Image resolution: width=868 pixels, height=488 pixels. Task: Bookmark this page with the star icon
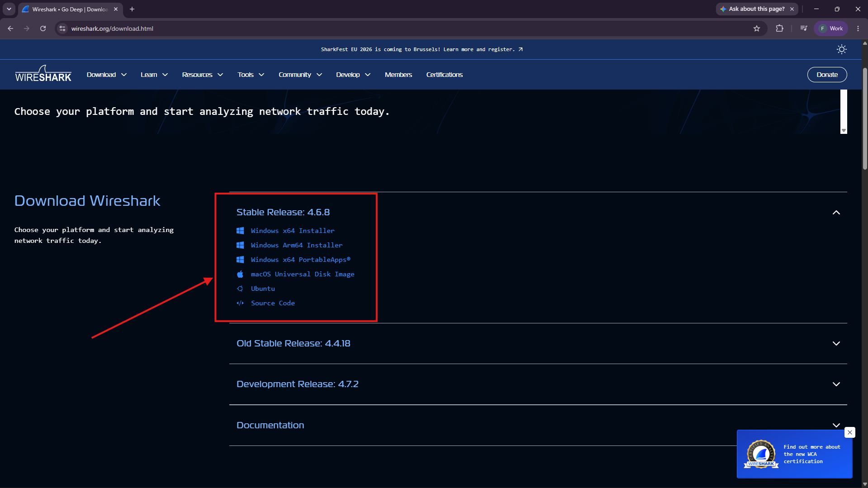tap(757, 28)
